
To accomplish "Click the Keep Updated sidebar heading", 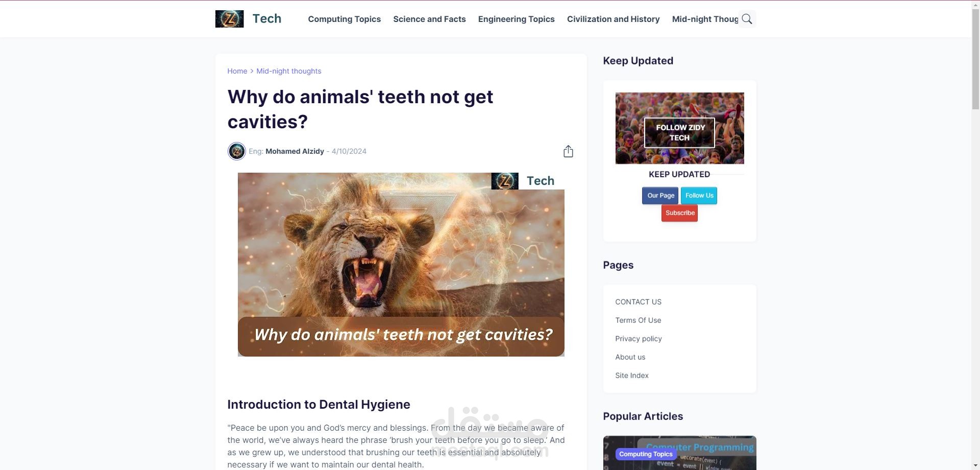I will pyautogui.click(x=638, y=61).
